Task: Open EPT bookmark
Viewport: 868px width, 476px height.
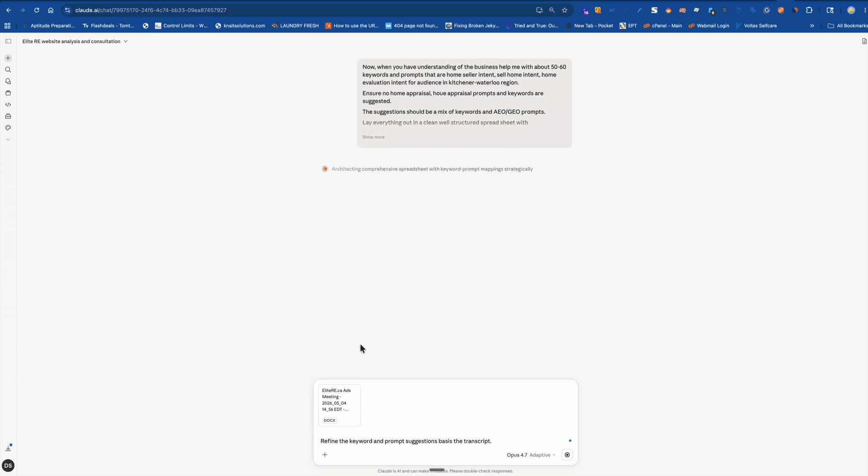Action: [x=628, y=26]
